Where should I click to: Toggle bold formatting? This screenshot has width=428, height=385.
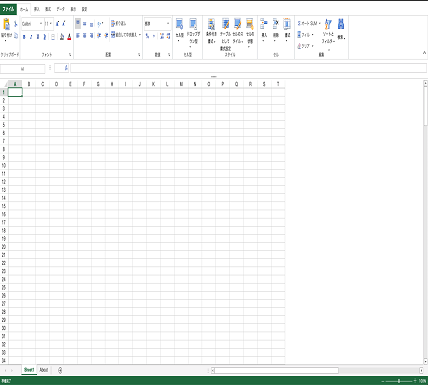pos(24,37)
